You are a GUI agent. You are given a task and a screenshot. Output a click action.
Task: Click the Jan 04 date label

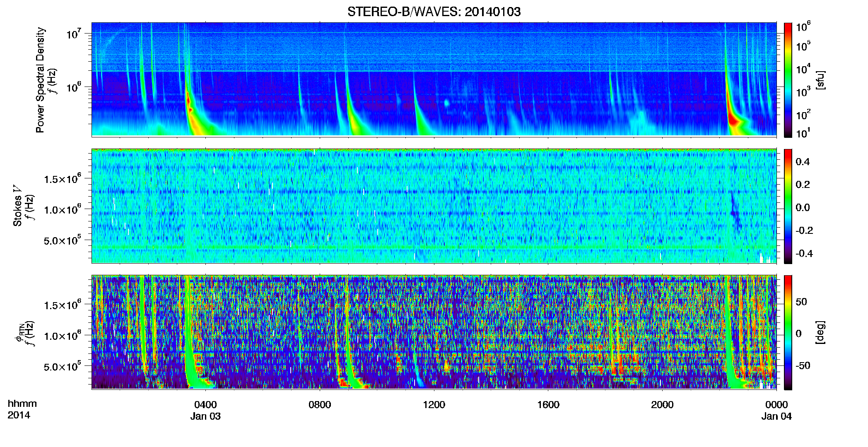[x=776, y=416]
